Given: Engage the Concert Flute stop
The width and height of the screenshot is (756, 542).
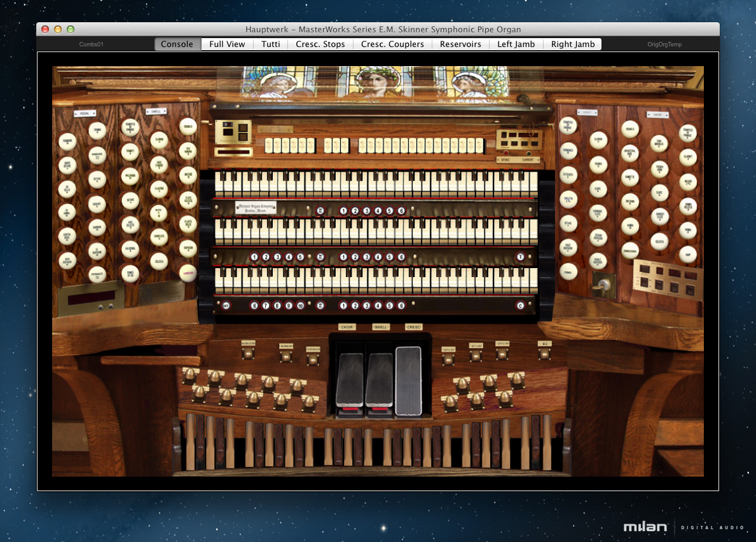Looking at the screenshot, I should 660,217.
